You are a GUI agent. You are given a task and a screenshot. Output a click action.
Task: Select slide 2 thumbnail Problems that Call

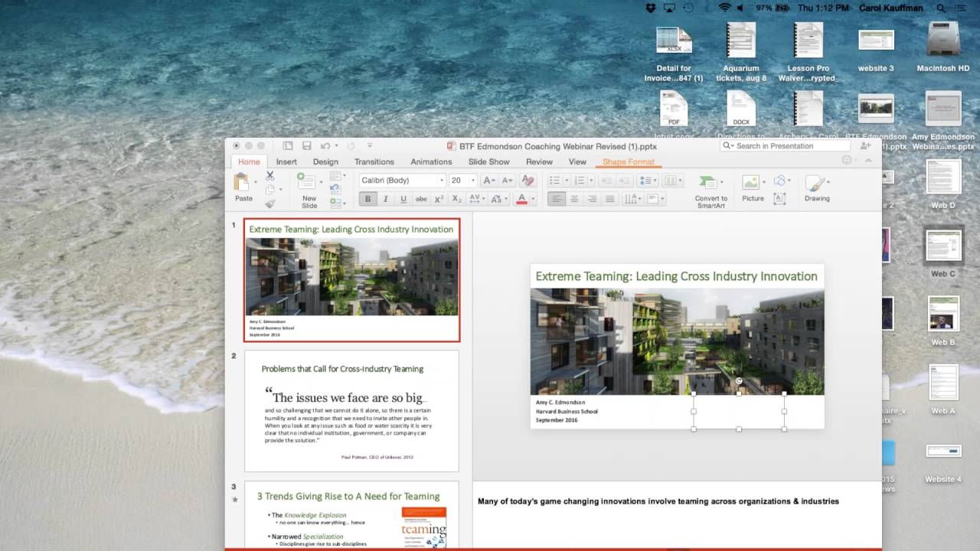[x=351, y=410]
